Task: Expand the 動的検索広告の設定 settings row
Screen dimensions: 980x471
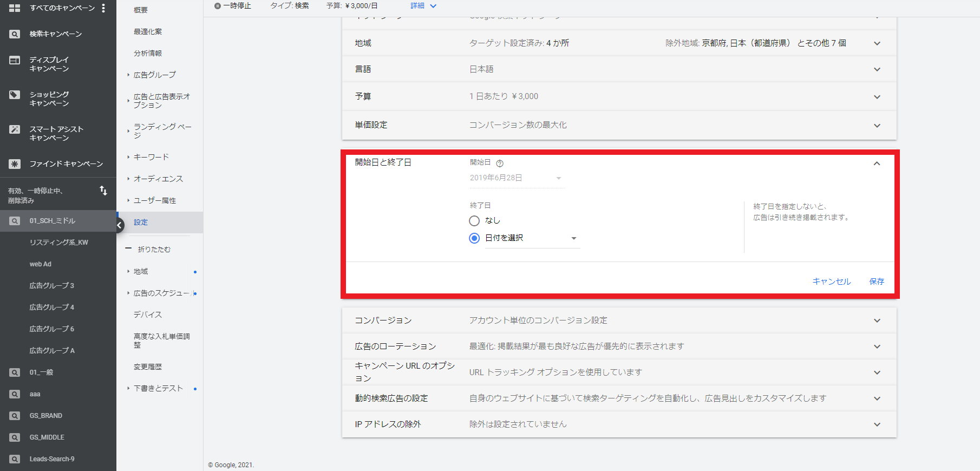Action: pos(619,398)
